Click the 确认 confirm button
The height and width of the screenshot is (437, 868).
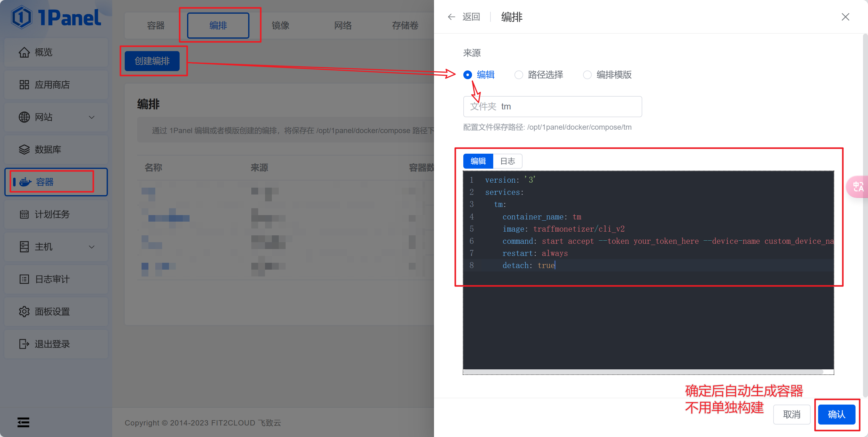pyautogui.click(x=837, y=414)
